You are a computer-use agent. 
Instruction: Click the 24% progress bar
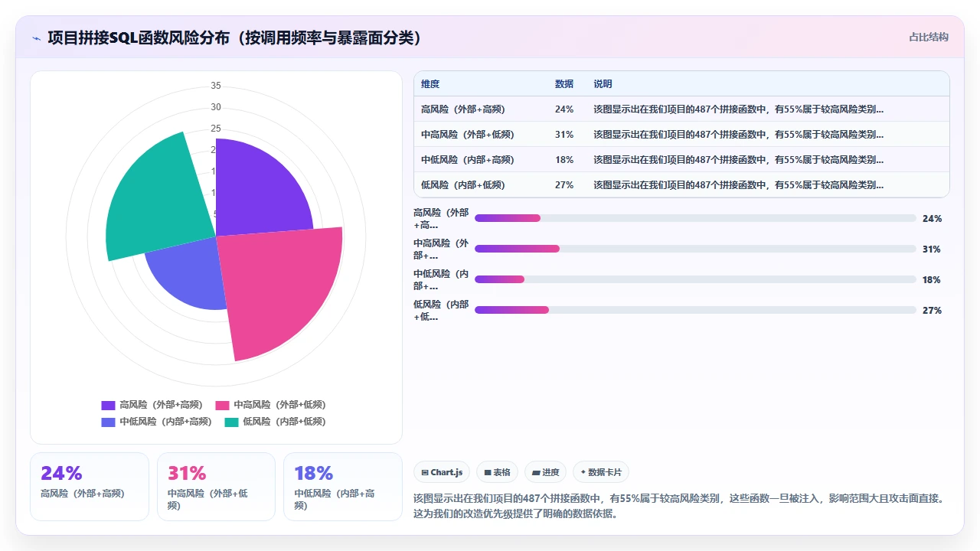695,218
